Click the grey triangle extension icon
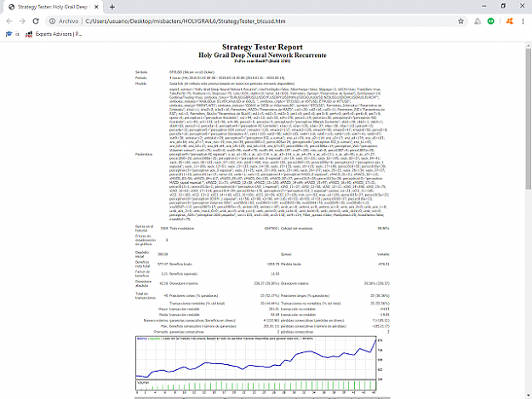The height and width of the screenshot is (399, 532). tap(478, 21)
